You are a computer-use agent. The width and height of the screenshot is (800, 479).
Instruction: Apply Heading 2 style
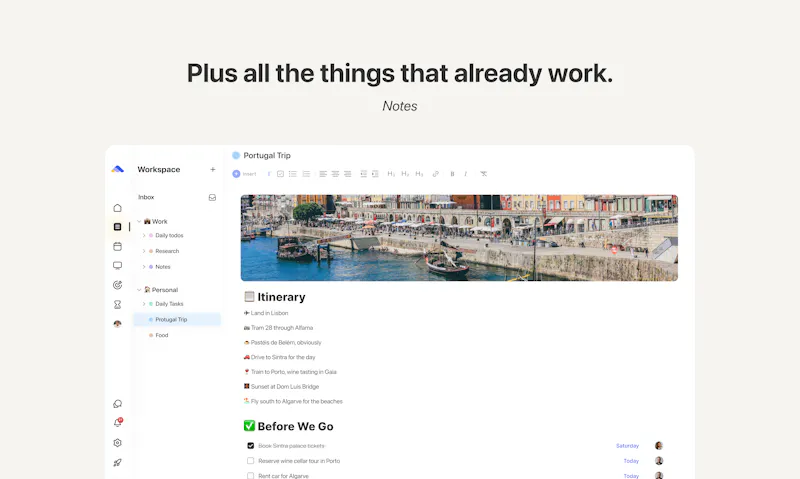click(x=405, y=174)
